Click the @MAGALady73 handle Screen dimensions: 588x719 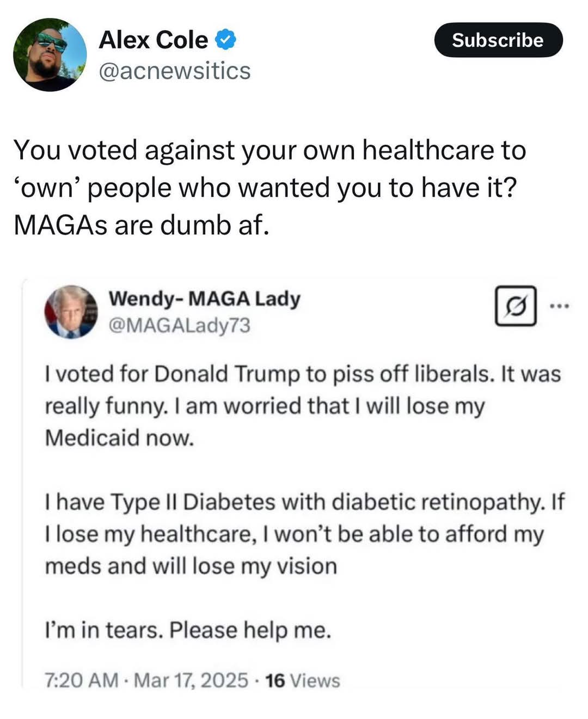(180, 325)
